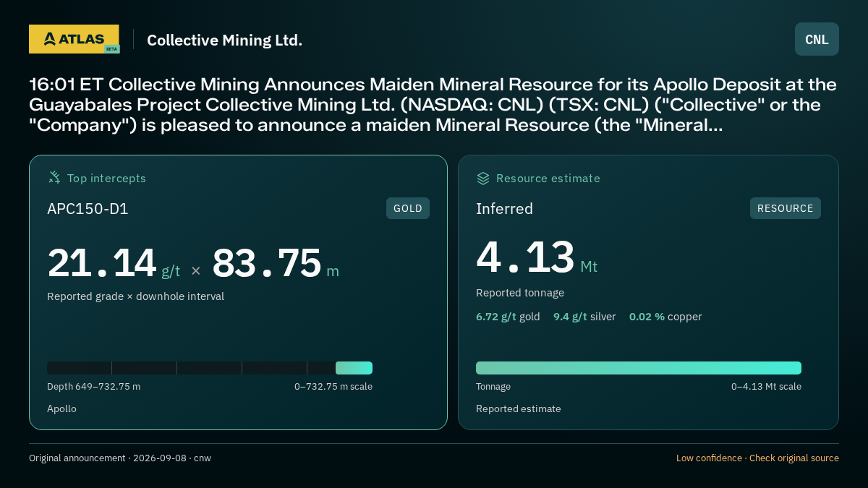Screen dimensions: 868x488
Task: Click the Inferred category label
Action: 504,209
